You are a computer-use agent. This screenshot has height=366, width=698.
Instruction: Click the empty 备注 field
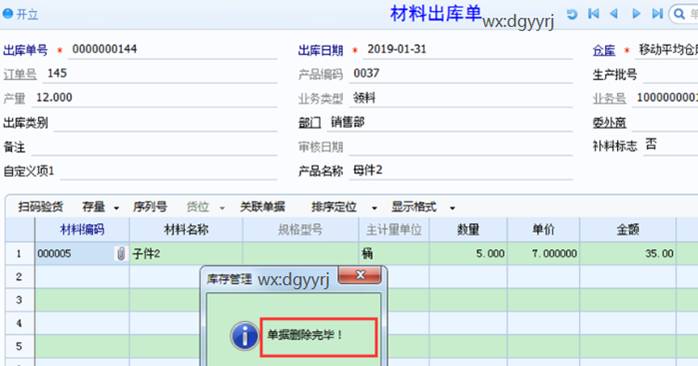[154, 146]
